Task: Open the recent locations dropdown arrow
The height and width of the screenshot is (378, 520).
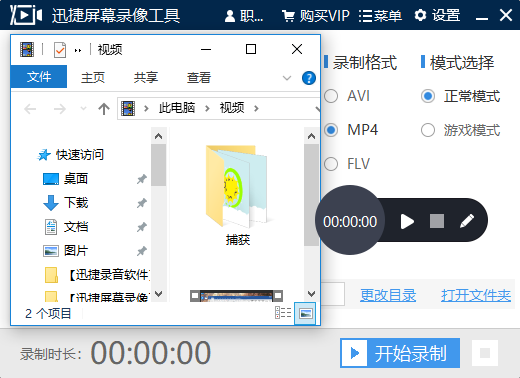Action: click(83, 108)
